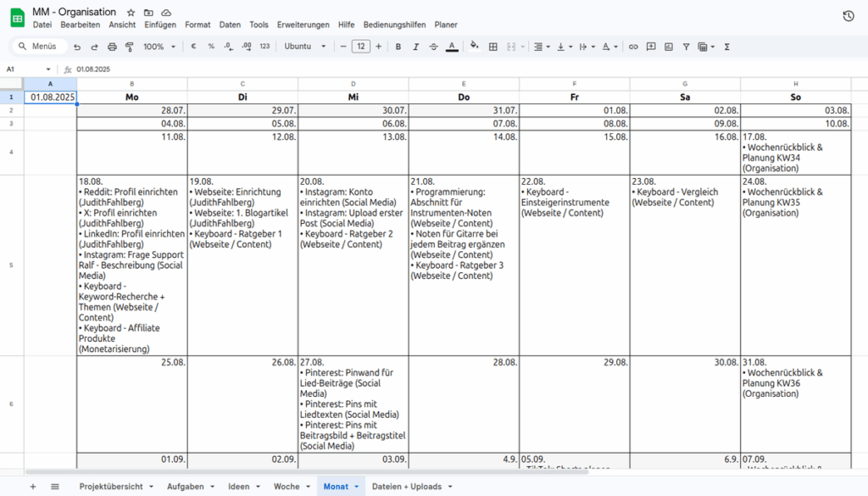Switch to the Aufgaben sheet tab
The image size is (868, 496).
point(184,486)
